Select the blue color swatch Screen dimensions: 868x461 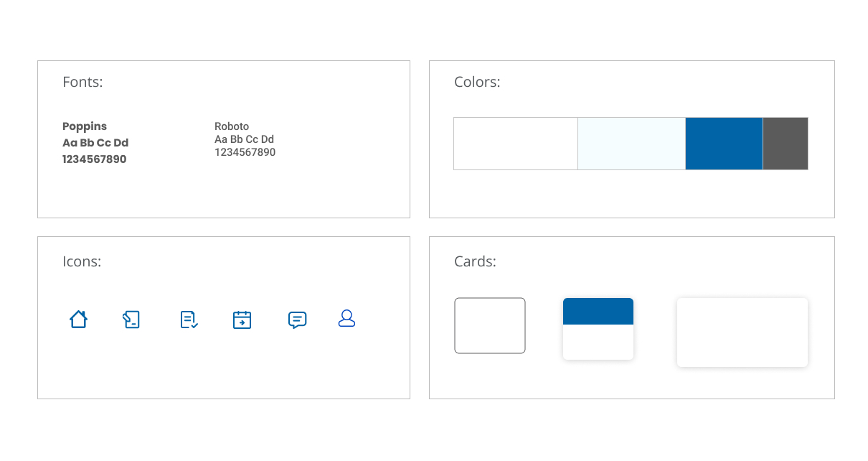(724, 144)
